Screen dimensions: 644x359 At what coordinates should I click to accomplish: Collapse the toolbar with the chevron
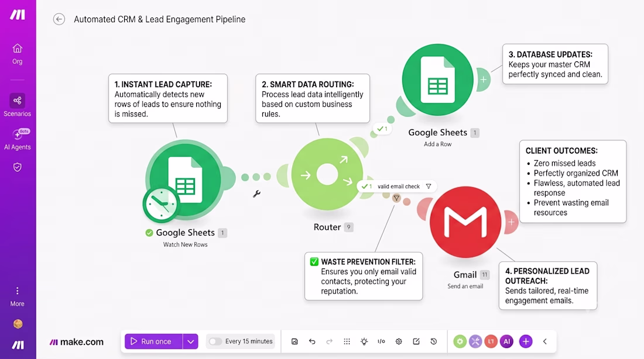point(545,341)
